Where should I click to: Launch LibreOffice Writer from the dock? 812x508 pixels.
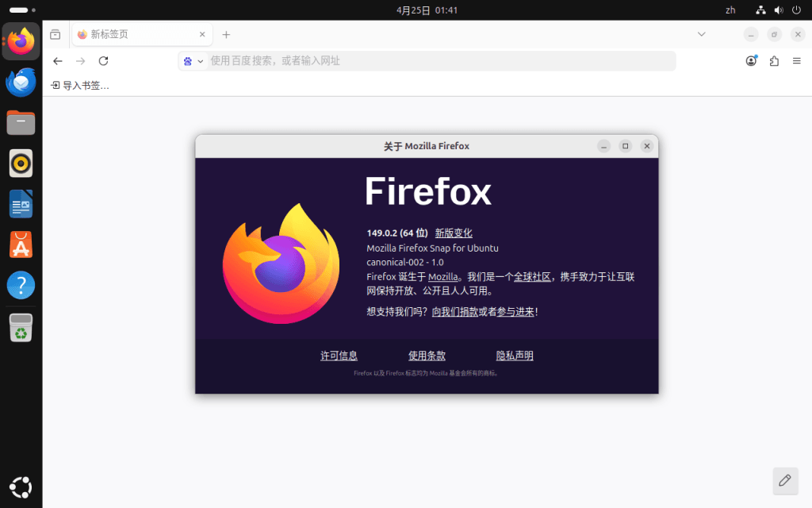(21, 204)
